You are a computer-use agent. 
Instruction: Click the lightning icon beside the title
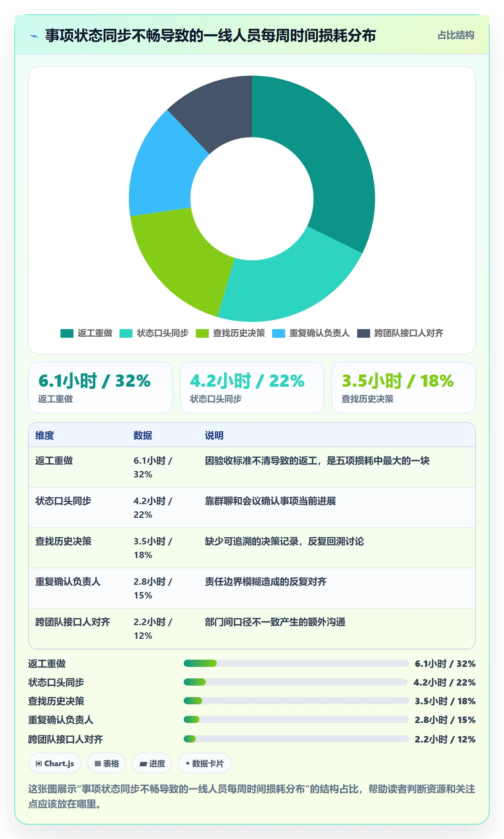[34, 36]
